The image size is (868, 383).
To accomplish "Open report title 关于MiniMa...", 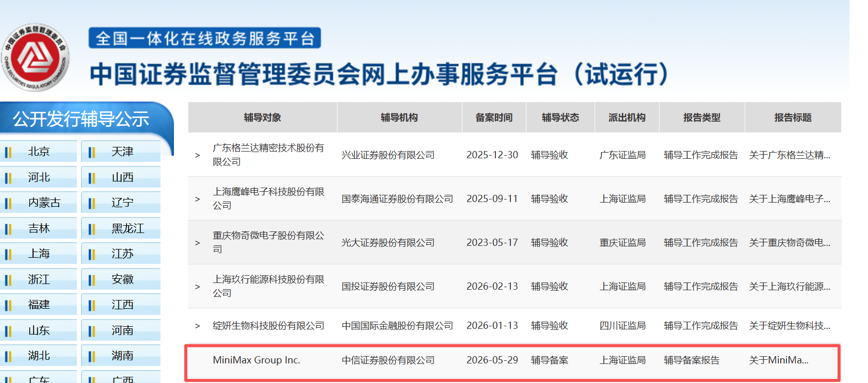I will 779,360.
